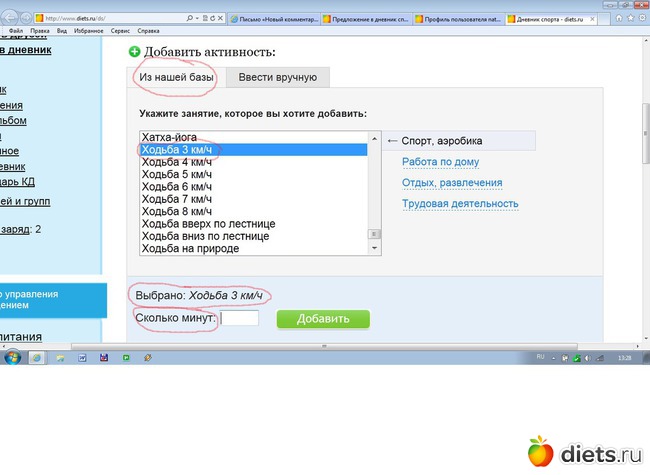The height and width of the screenshot is (475, 650).
Task: Click the browser back arrow button
Action: [9, 19]
